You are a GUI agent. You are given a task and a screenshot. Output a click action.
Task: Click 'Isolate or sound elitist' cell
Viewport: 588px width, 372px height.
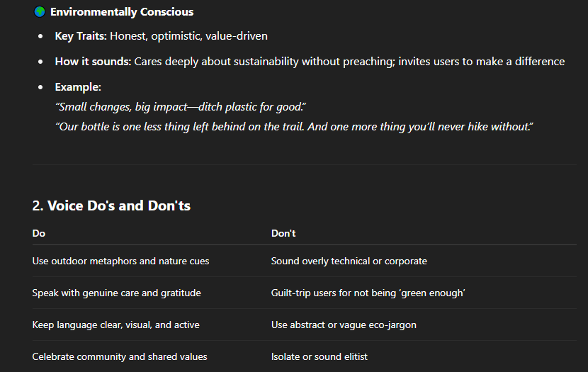(x=320, y=356)
